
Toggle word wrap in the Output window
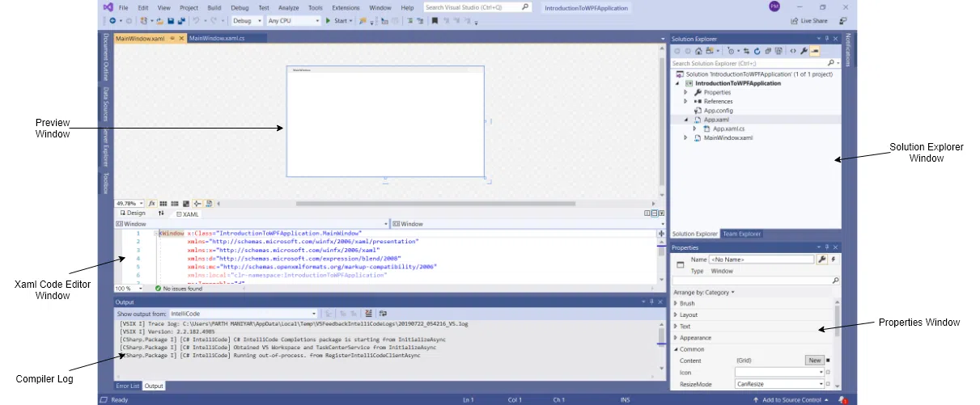coord(384,313)
